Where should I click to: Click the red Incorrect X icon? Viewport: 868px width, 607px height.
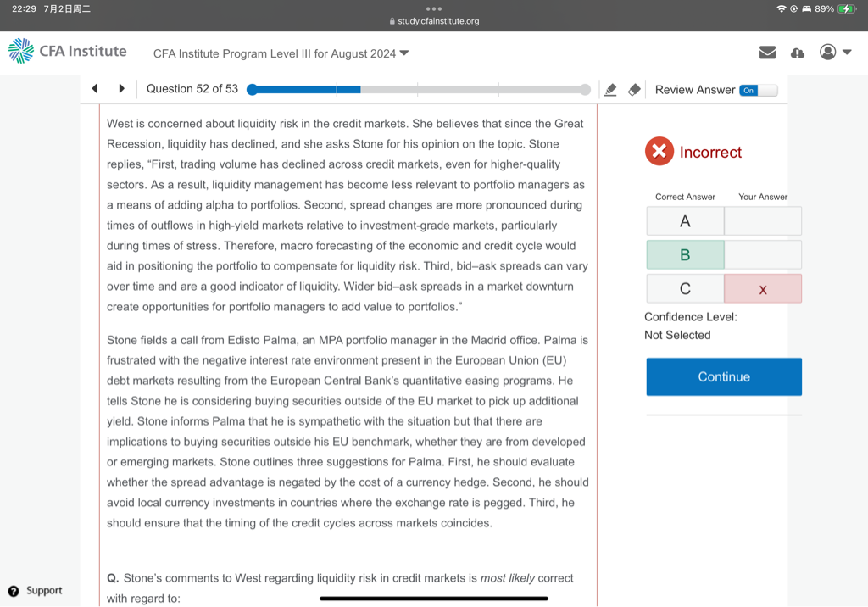point(659,151)
